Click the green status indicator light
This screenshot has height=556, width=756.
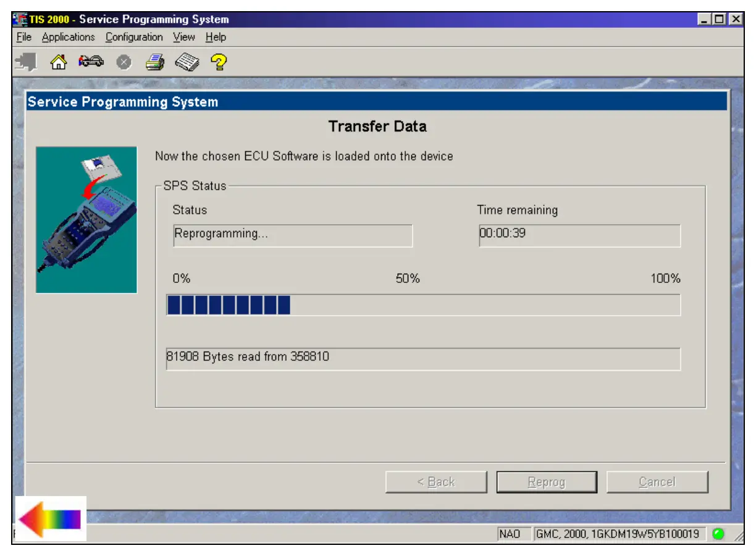tap(718, 534)
